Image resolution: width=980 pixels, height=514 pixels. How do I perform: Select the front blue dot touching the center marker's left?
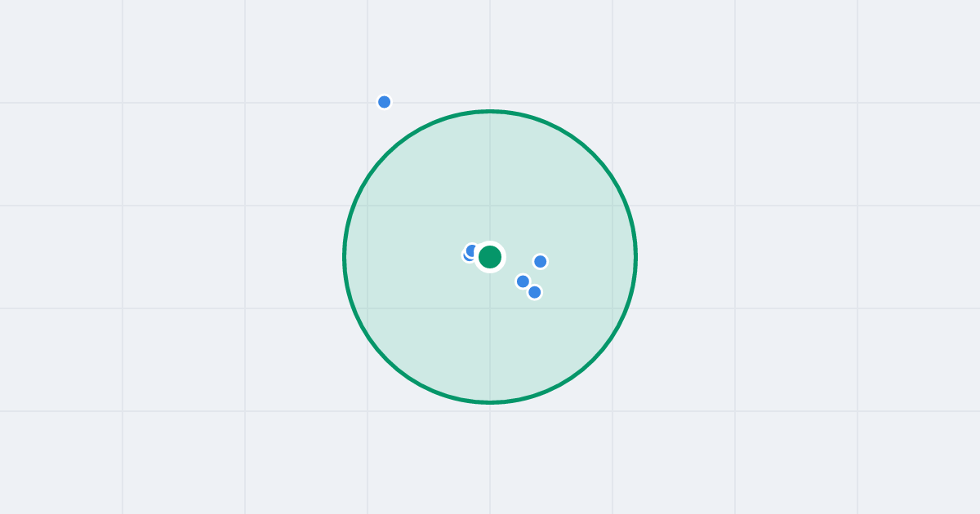(x=472, y=251)
